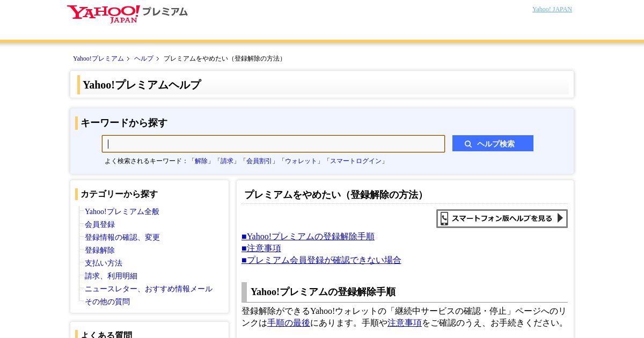
Task: Click the Yahoo!プレミアムヘルプ page heading
Action: click(142, 85)
